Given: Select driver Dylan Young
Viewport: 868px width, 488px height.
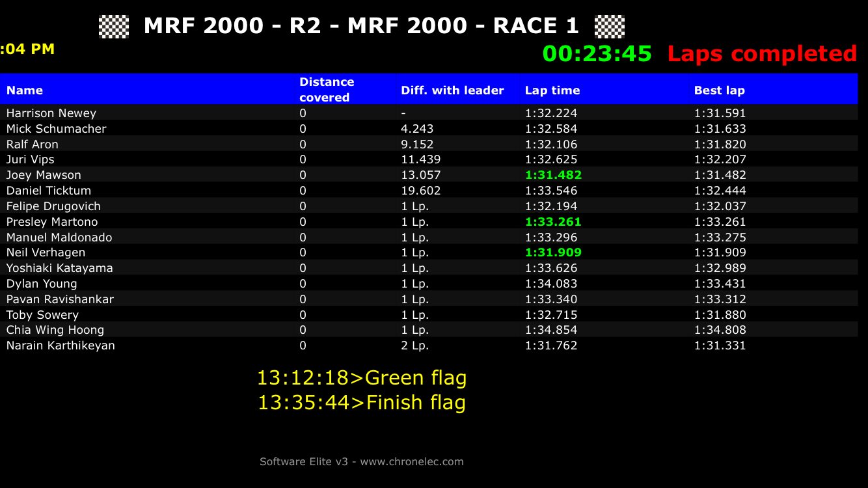Looking at the screenshot, I should pyautogui.click(x=42, y=284).
